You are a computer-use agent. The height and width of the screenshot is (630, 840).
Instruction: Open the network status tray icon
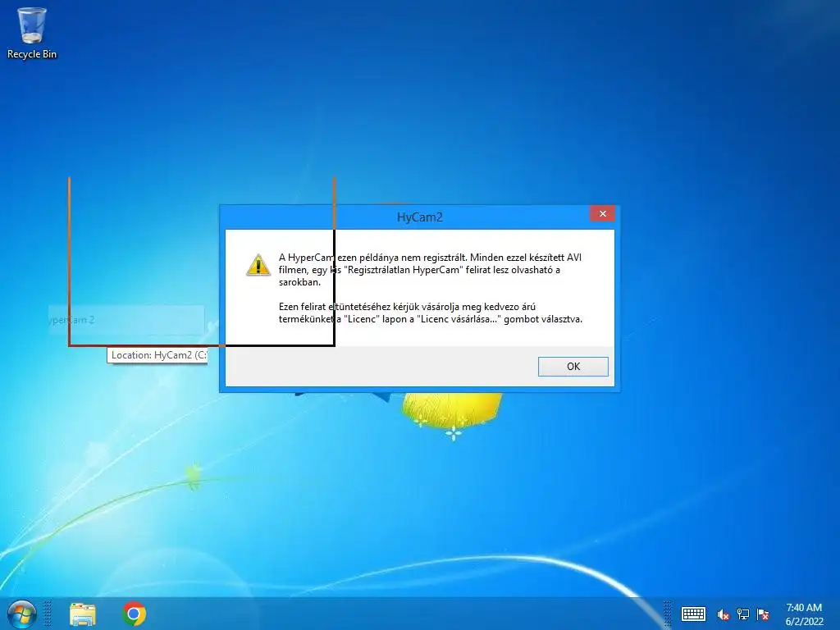coord(743,614)
